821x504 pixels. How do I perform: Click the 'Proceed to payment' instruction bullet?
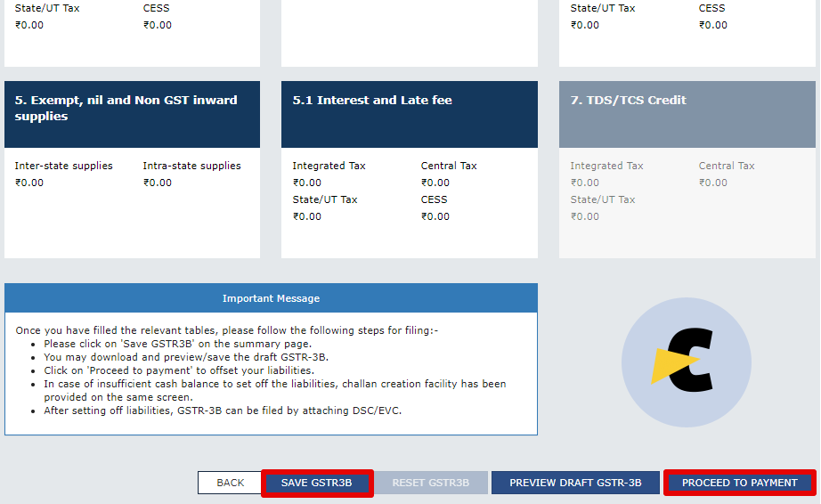tap(179, 370)
